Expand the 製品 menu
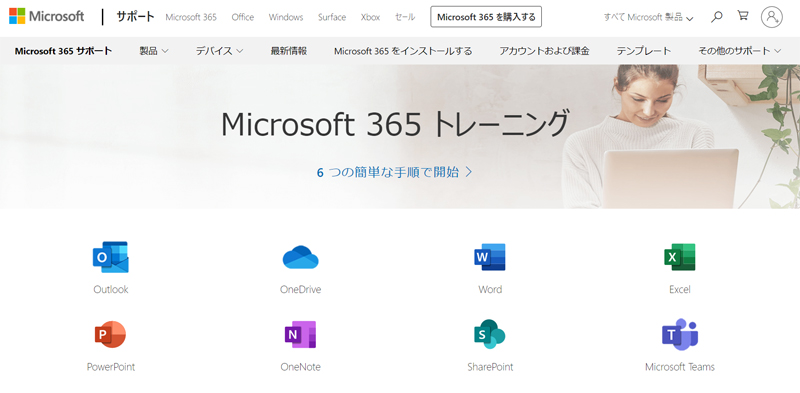Viewport: 800px width, 393px height. [154, 51]
